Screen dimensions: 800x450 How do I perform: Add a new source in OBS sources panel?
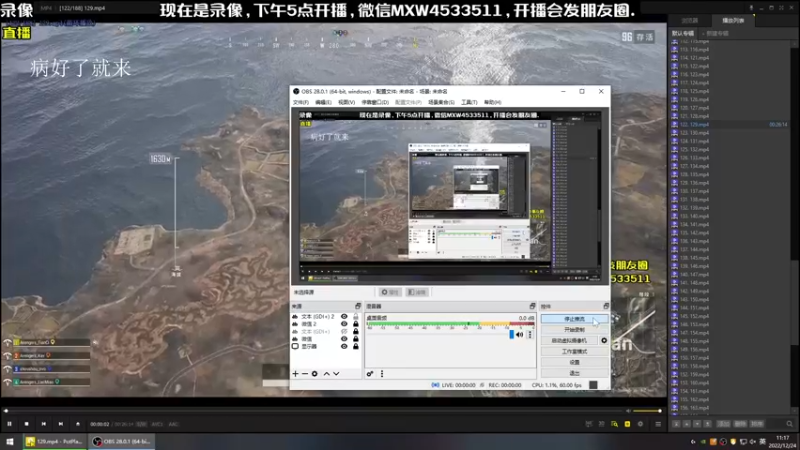295,374
